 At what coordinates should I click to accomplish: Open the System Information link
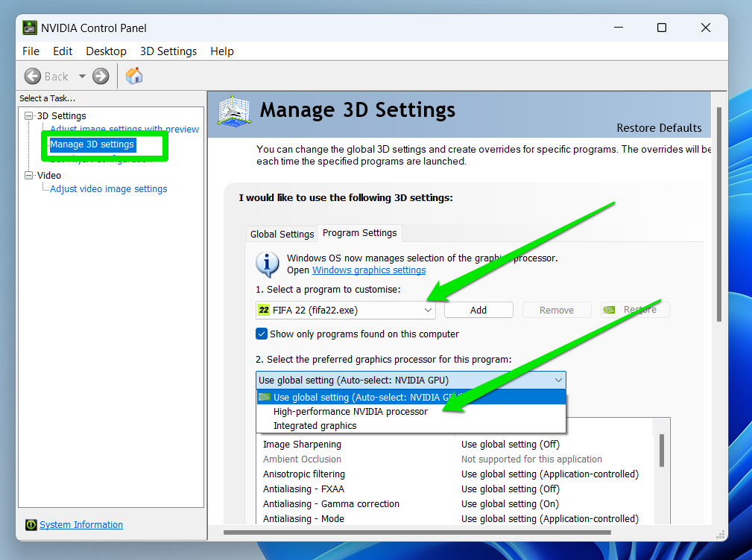coord(81,525)
